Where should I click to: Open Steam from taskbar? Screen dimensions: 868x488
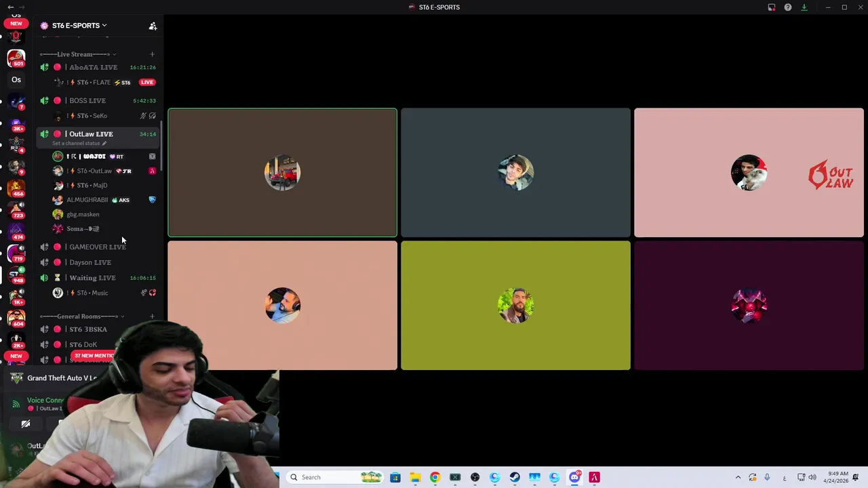515,477
